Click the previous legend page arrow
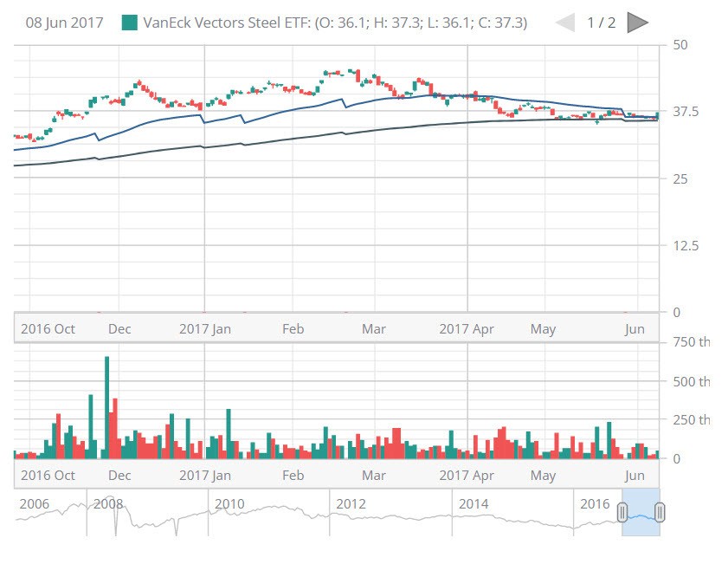This screenshot has width=728, height=564. [x=565, y=23]
